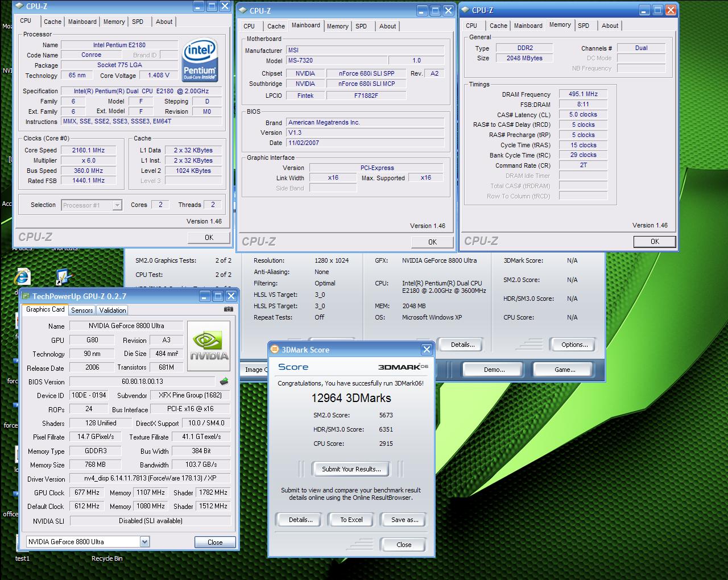Click the GPU-Z screenshot camera icon
The height and width of the screenshot is (580, 728).
tap(228, 309)
